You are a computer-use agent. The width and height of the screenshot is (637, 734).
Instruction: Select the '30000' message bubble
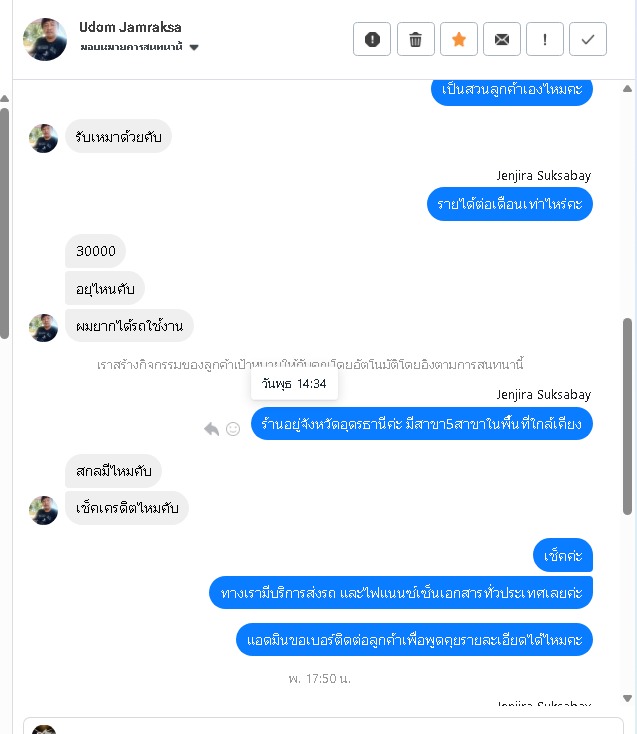(95, 251)
